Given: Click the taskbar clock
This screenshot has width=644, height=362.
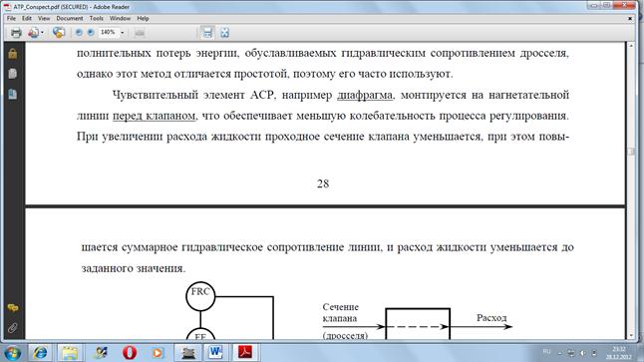Looking at the screenshot, I should (618, 353).
